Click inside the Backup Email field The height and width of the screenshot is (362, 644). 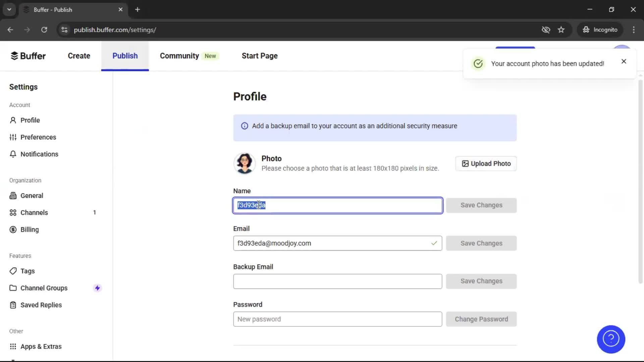pyautogui.click(x=337, y=282)
